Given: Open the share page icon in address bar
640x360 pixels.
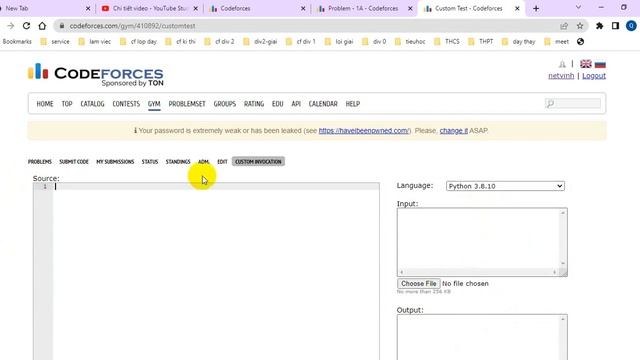Looking at the screenshot, I should tap(564, 26).
